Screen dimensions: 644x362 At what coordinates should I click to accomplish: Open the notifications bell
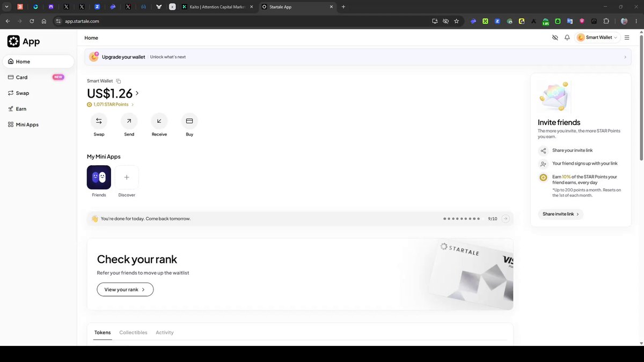567,38
